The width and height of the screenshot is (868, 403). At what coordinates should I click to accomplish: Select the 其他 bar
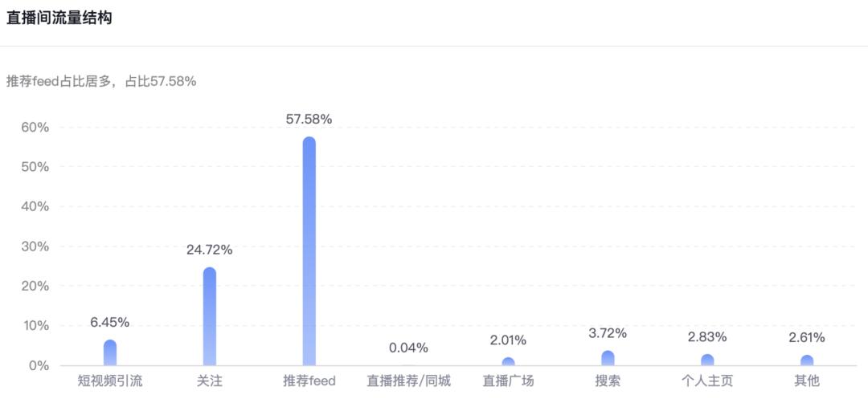click(x=807, y=360)
